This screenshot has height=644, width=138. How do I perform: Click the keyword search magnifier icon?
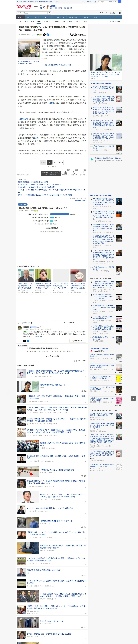click(x=49, y=13)
